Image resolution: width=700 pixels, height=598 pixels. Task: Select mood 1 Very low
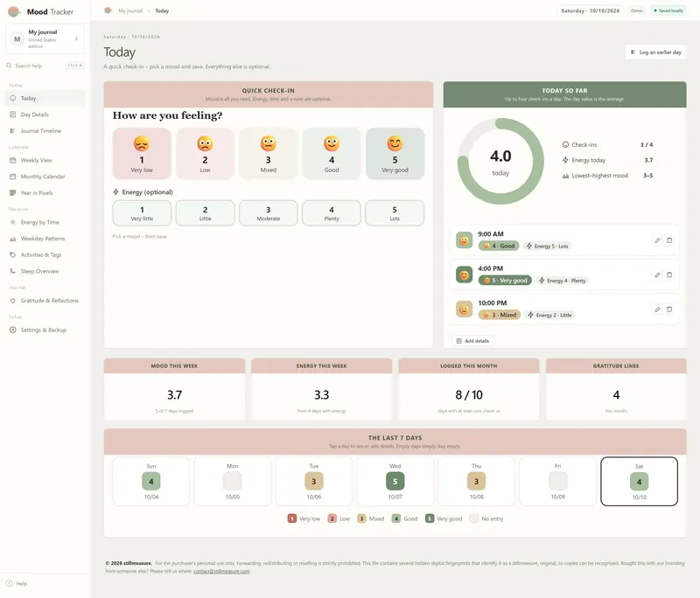[142, 154]
